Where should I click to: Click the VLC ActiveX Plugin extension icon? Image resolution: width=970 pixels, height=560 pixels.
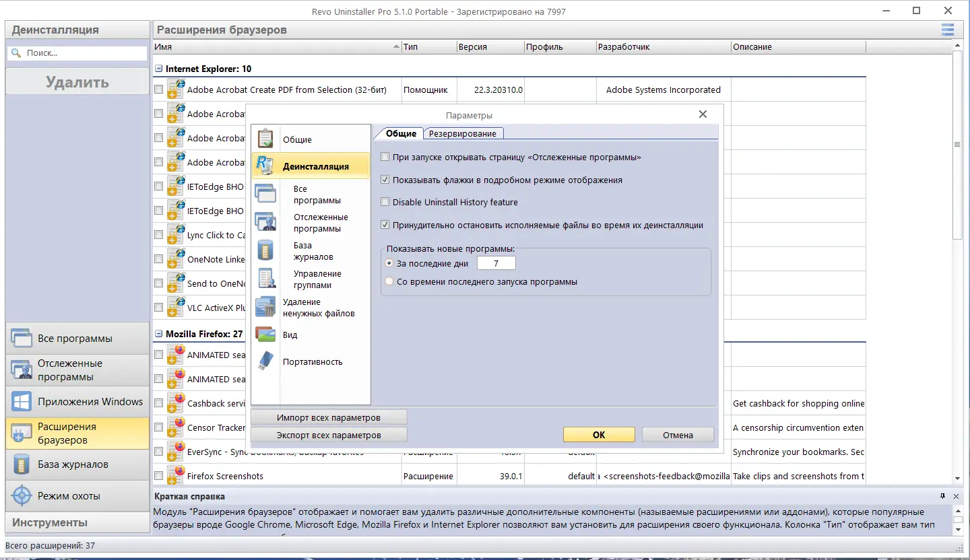tap(176, 307)
